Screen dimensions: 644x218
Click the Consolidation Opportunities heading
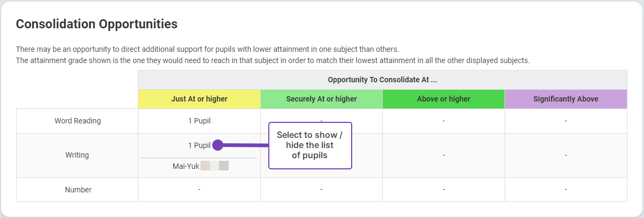point(97,24)
